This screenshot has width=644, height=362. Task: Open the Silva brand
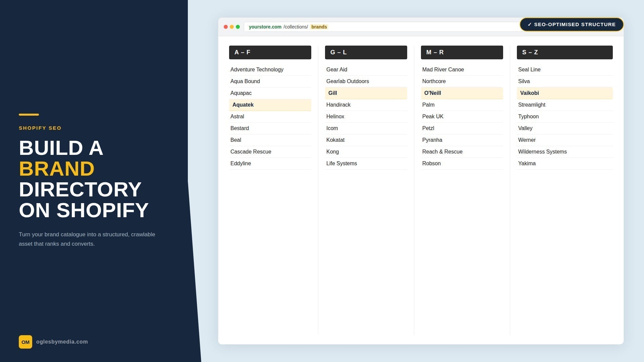pyautogui.click(x=565, y=81)
